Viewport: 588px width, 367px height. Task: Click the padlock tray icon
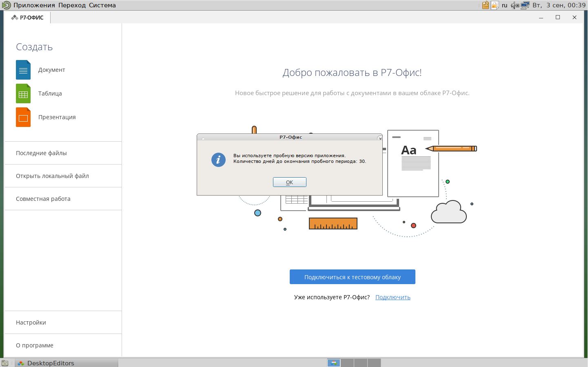coord(495,5)
